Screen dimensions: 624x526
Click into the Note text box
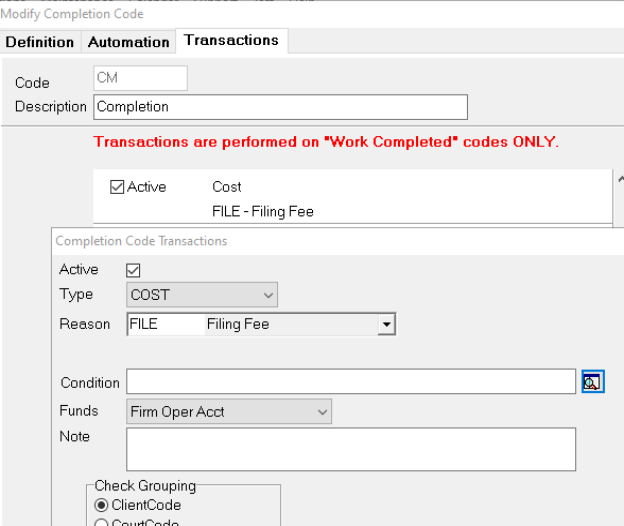tap(350, 449)
